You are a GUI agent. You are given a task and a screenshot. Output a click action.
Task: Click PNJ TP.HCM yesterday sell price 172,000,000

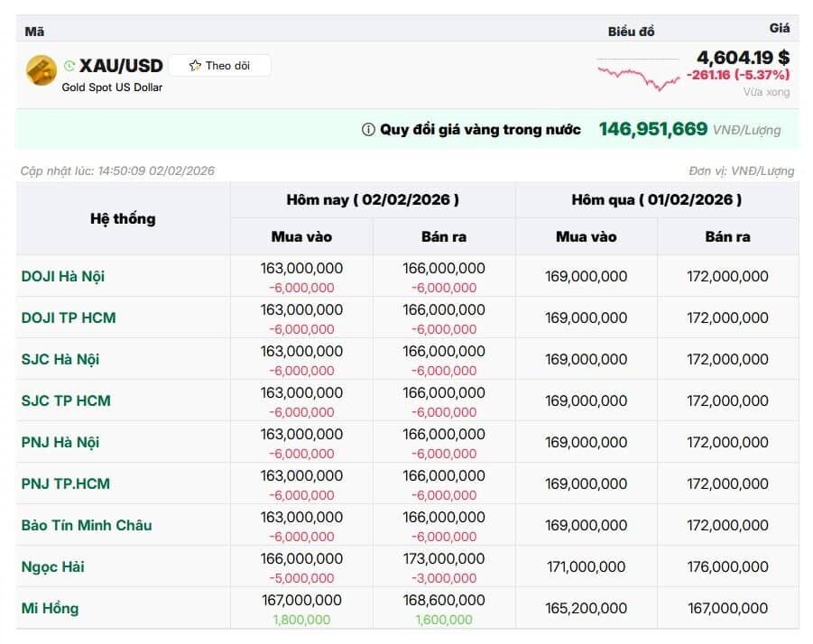[x=727, y=483]
